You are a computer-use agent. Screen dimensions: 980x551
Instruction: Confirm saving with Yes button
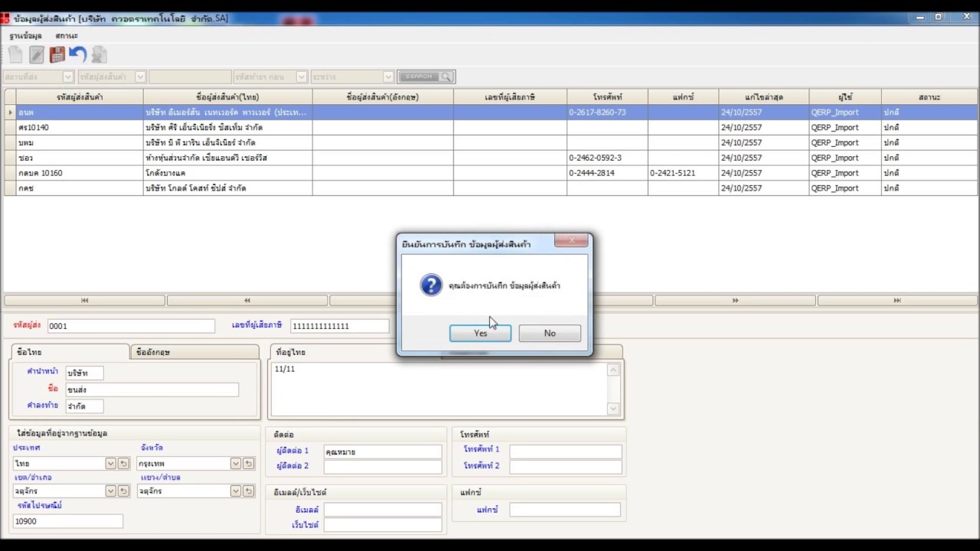[x=480, y=333]
